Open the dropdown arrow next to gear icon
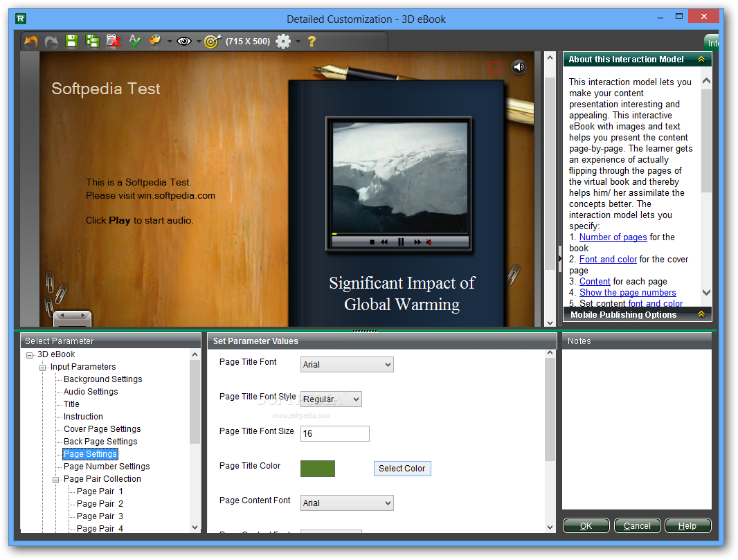The height and width of the screenshot is (560, 738). click(x=298, y=42)
